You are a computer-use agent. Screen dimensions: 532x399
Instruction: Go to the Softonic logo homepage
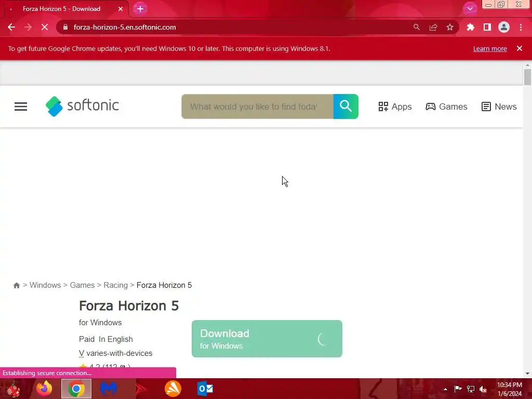[83, 106]
